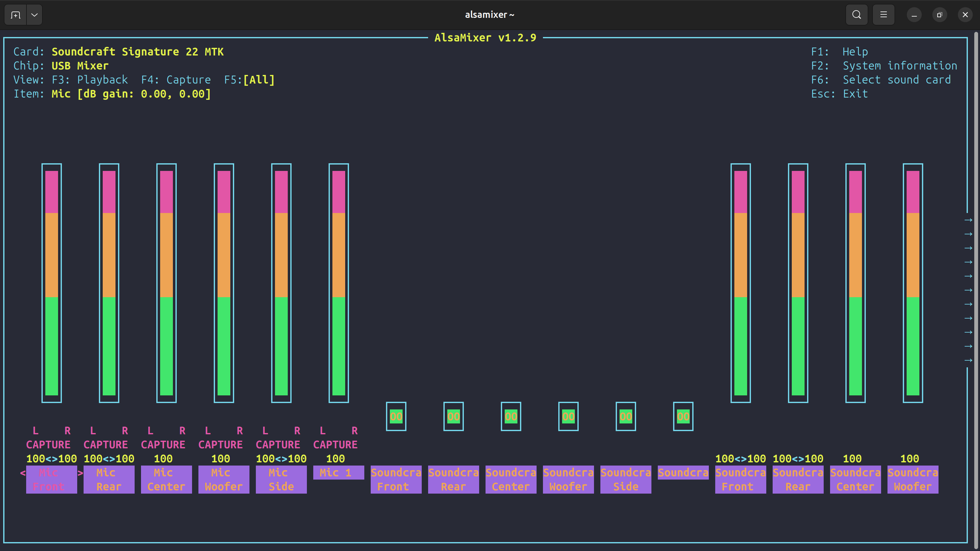
Task: Select the Mic Woofer channel label
Action: (223, 479)
